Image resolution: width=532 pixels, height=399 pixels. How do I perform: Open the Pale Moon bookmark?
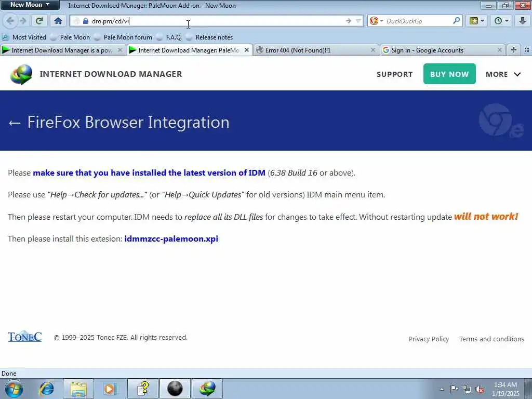click(x=70, y=37)
